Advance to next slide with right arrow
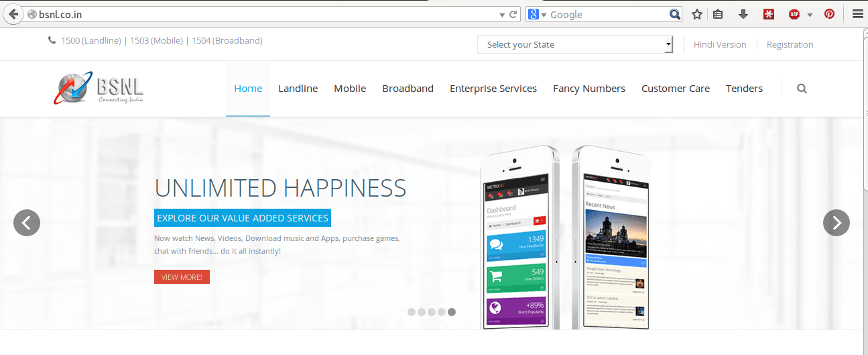This screenshot has height=355, width=868. point(836,223)
